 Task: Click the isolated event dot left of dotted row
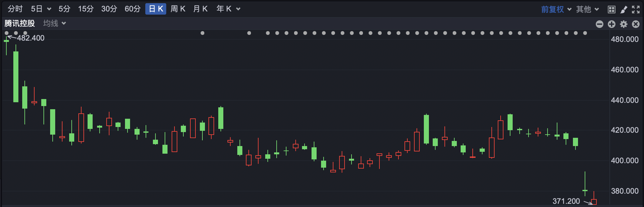202,33
